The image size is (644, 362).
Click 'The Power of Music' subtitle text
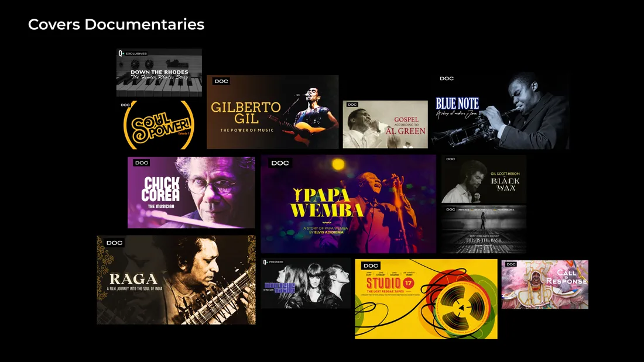pyautogui.click(x=247, y=130)
